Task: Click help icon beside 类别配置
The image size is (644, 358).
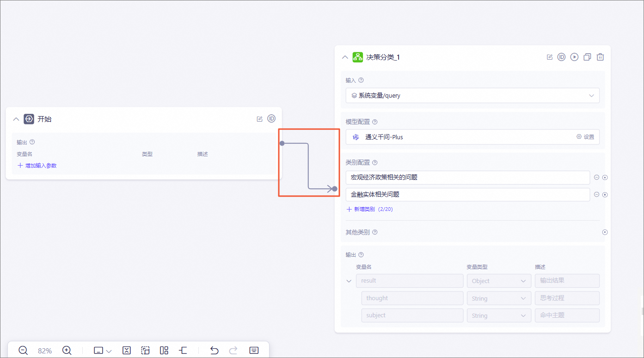Action: (375, 162)
